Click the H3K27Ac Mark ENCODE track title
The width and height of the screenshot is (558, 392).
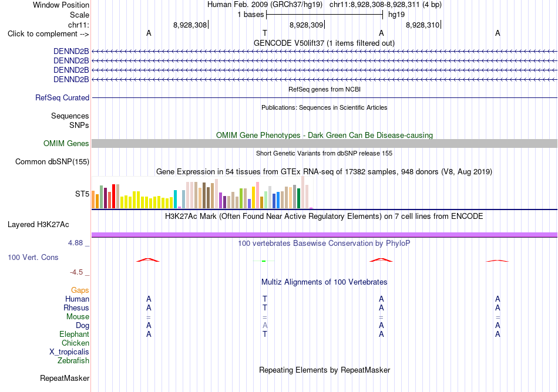point(324,217)
